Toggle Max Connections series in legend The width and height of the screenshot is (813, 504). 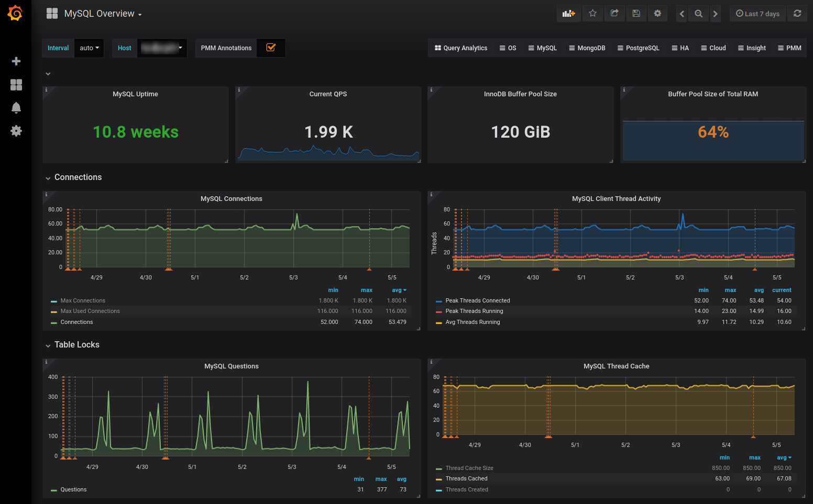(x=83, y=300)
